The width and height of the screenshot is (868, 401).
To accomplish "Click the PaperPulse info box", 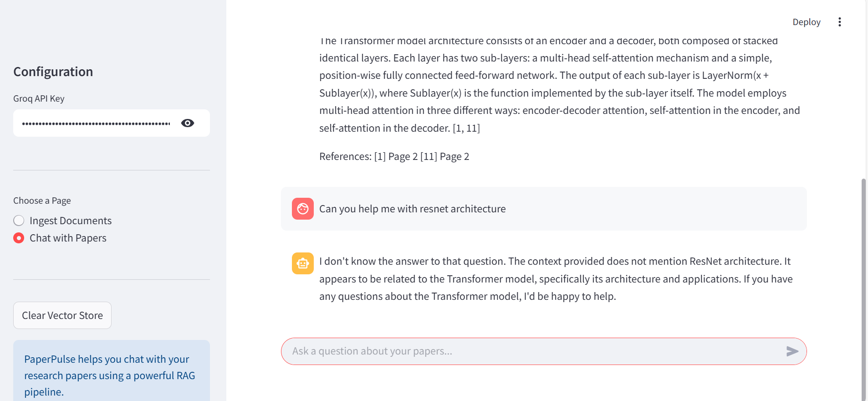I will coord(111,375).
